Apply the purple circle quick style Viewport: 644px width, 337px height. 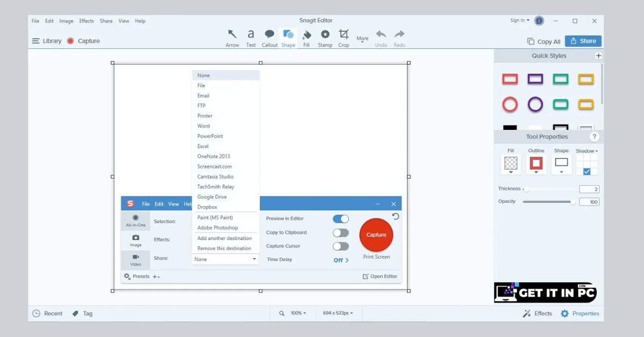pos(535,104)
